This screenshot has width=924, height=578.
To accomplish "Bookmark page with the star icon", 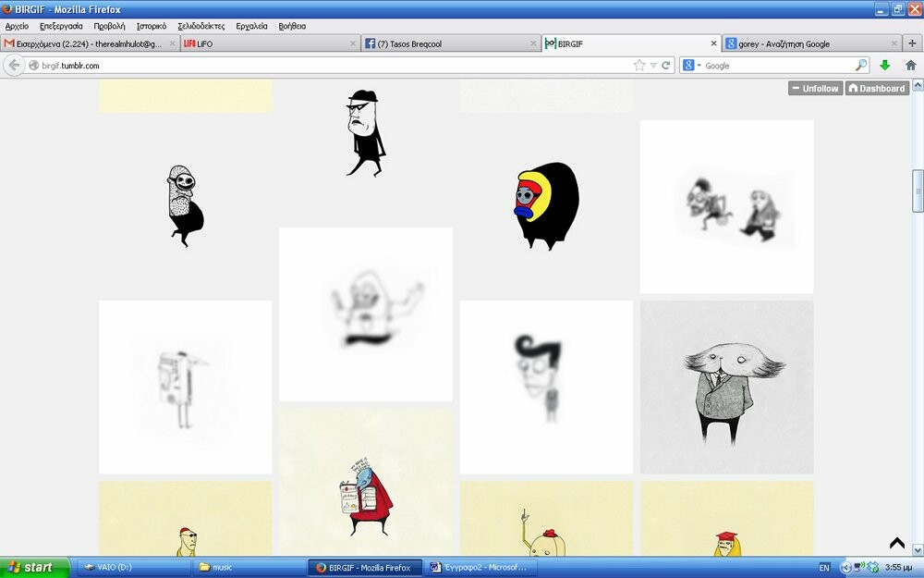I will 639,66.
